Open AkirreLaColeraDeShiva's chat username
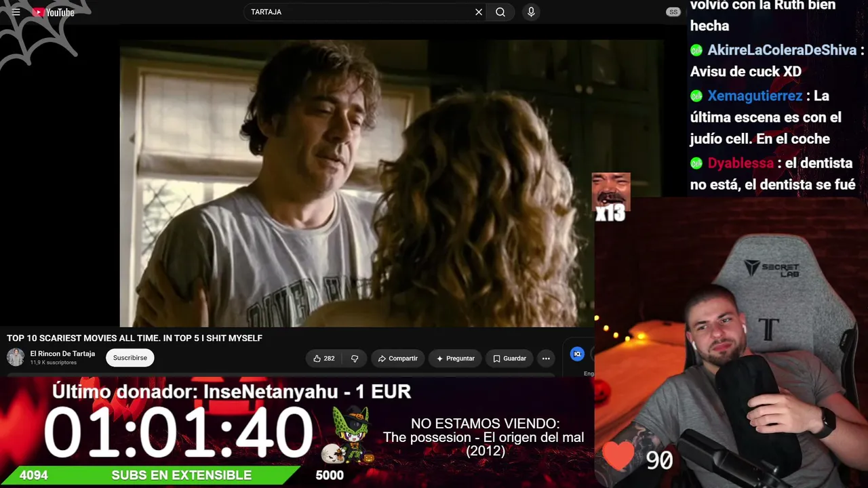 [783, 50]
